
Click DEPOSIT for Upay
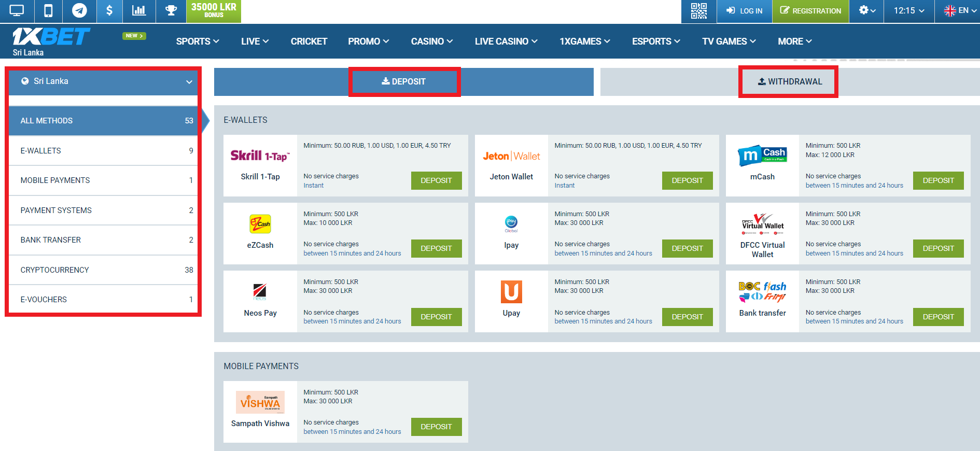click(x=688, y=317)
